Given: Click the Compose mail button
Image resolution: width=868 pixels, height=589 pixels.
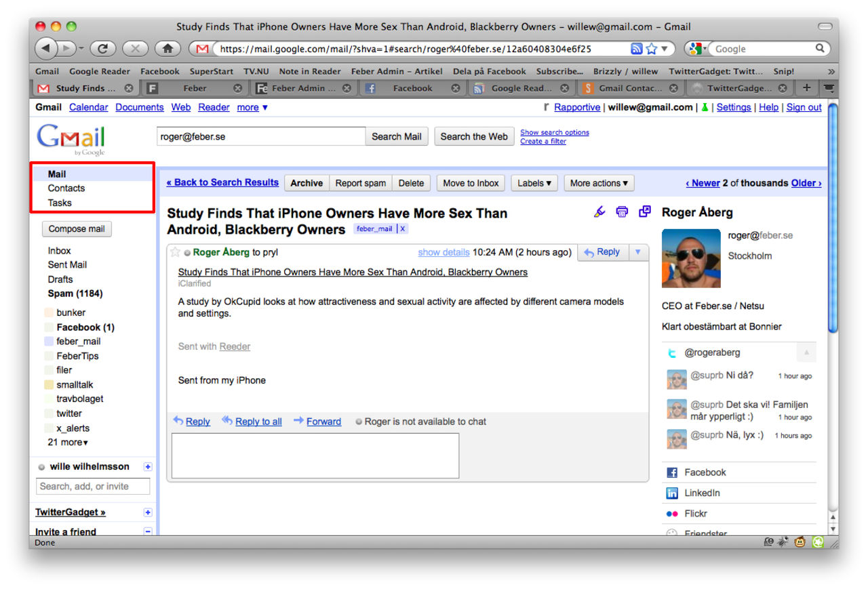Looking at the screenshot, I should 77,229.
